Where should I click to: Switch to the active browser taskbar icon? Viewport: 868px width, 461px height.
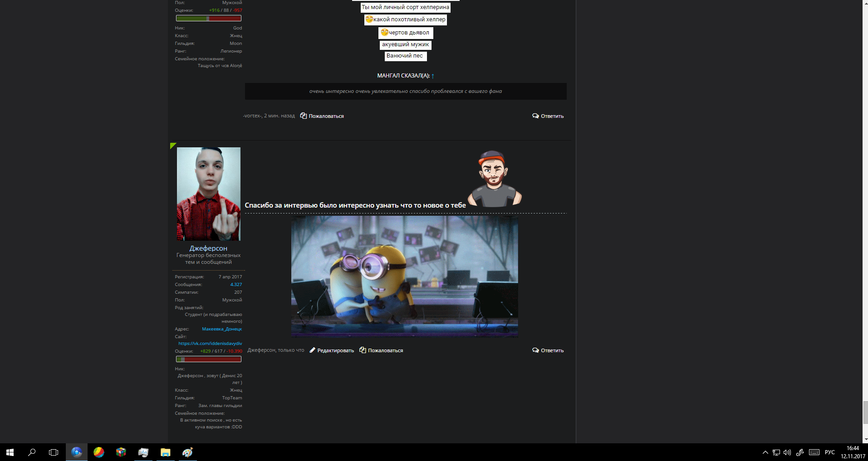(x=77, y=452)
